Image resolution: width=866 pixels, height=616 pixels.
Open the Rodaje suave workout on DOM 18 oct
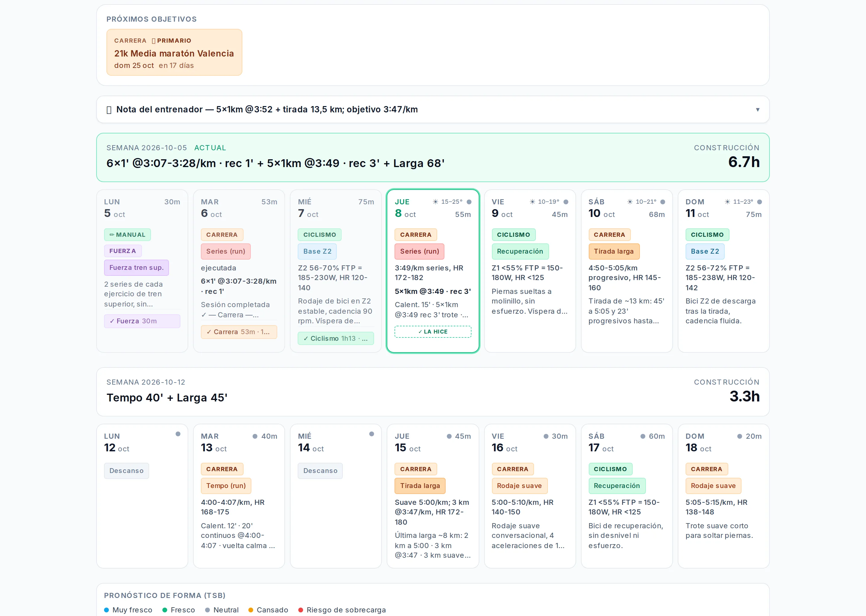coord(713,486)
